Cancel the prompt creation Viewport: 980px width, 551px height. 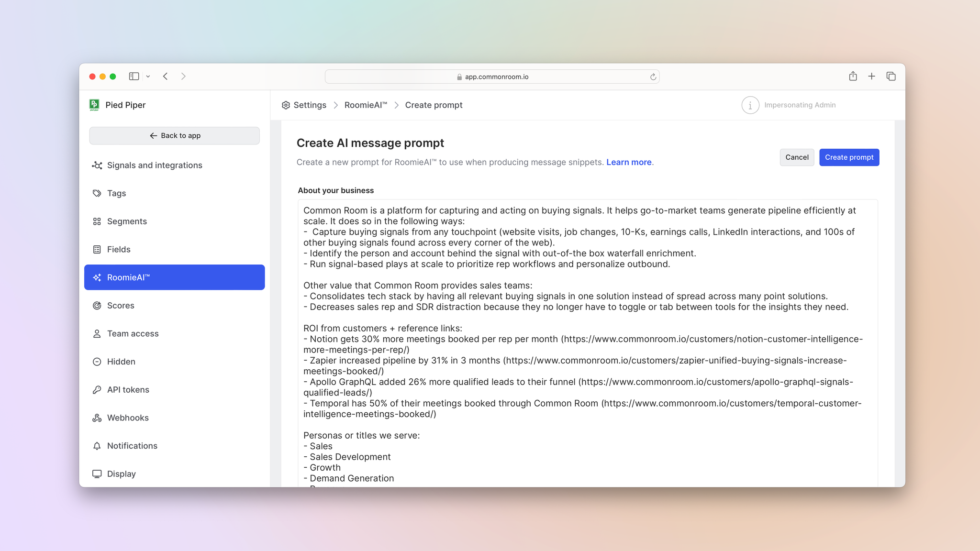tap(797, 157)
